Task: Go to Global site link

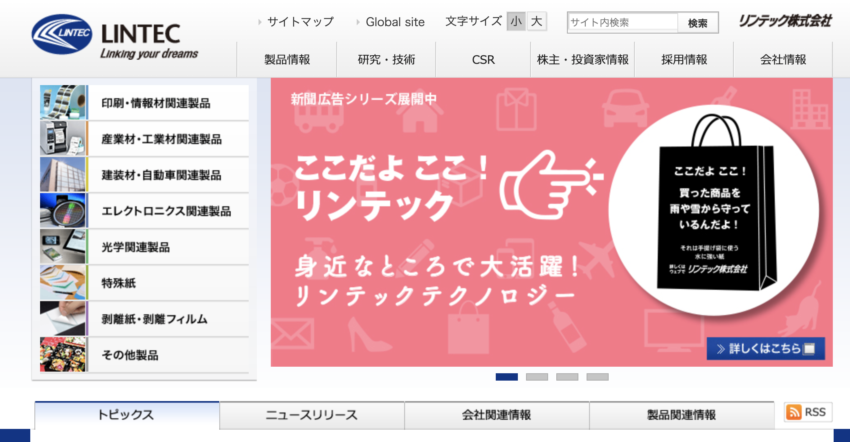Action: click(395, 22)
